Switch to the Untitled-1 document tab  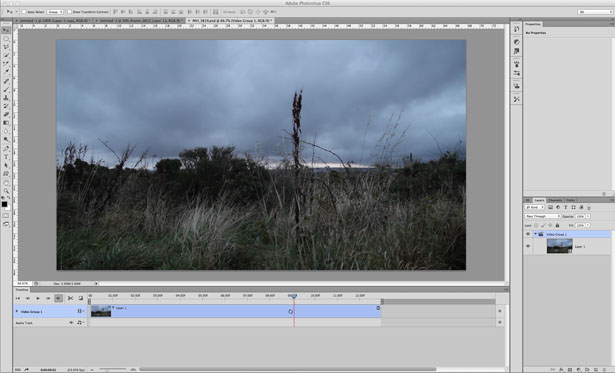point(55,20)
